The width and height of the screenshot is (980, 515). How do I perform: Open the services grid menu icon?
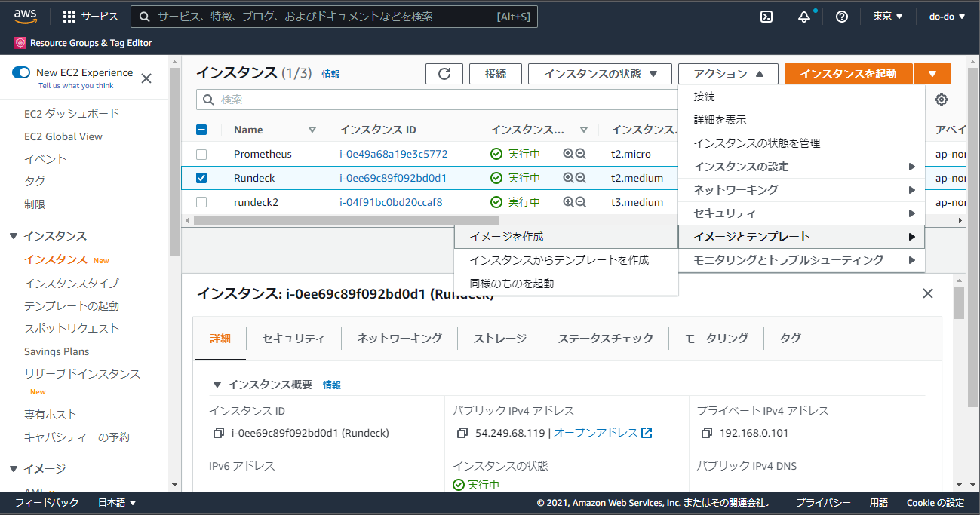[69, 17]
